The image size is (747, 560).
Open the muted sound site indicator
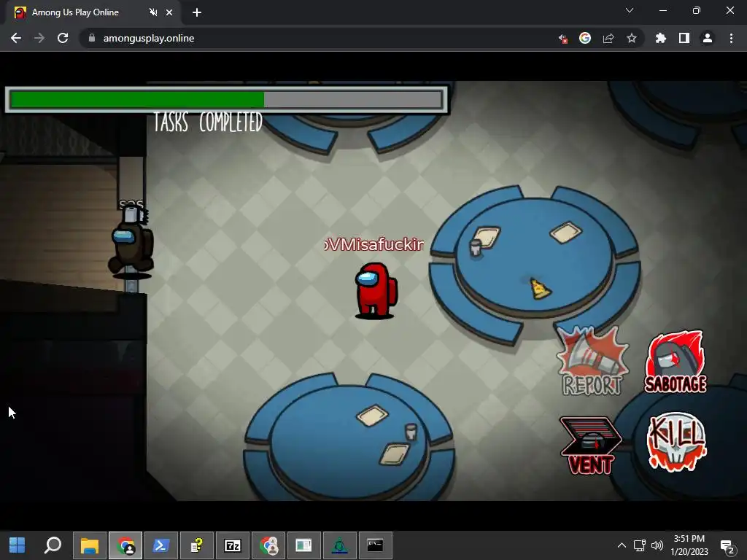click(x=563, y=38)
